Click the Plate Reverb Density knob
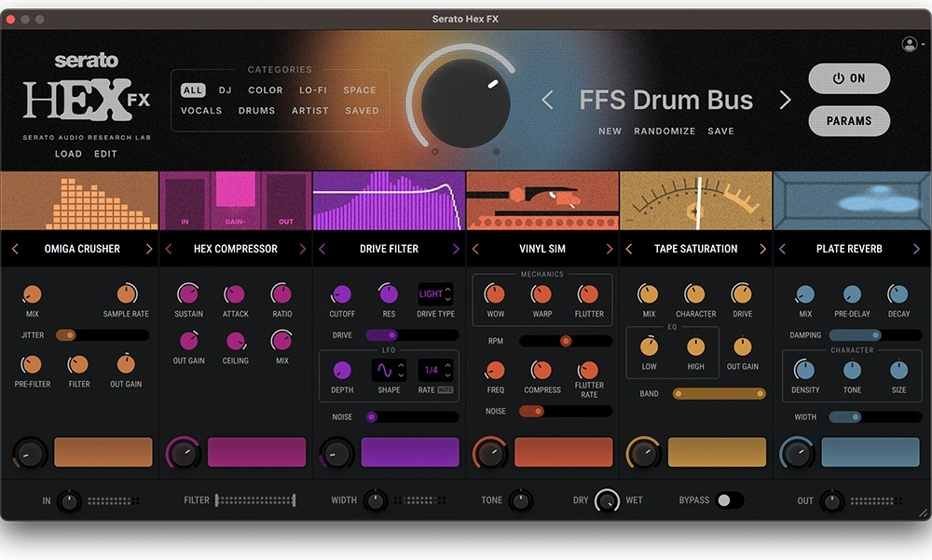 [805, 370]
